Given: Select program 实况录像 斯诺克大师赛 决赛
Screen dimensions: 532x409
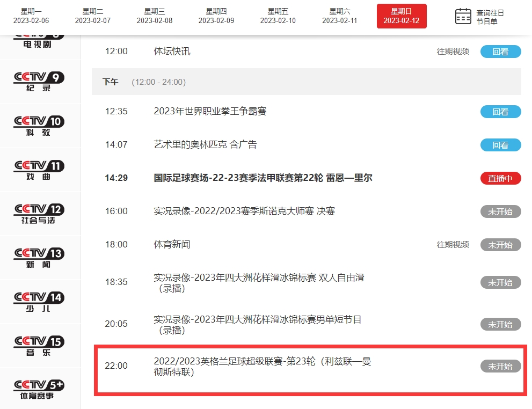Looking at the screenshot, I should (x=244, y=211).
